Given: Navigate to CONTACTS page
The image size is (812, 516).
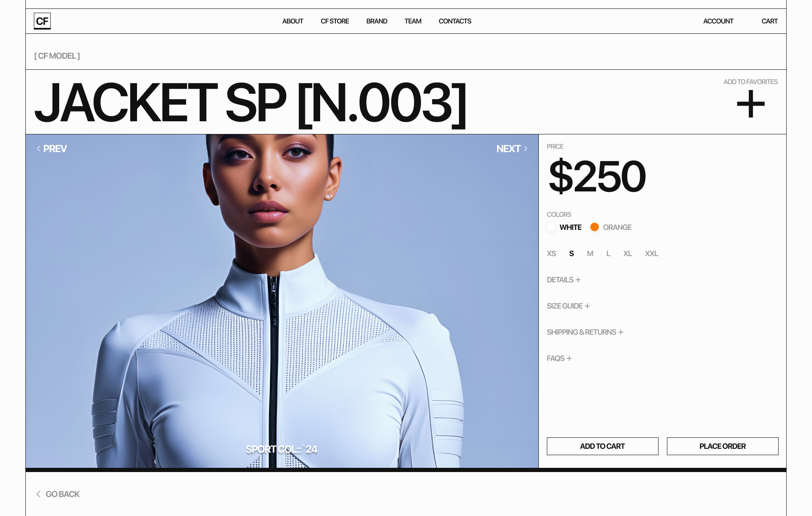Looking at the screenshot, I should [x=455, y=21].
